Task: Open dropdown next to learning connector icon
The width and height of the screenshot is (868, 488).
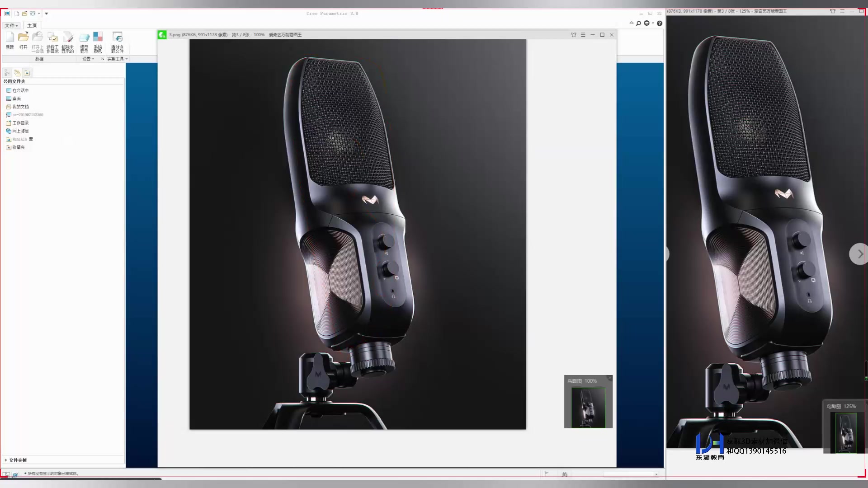Action: pyautogui.click(x=653, y=23)
